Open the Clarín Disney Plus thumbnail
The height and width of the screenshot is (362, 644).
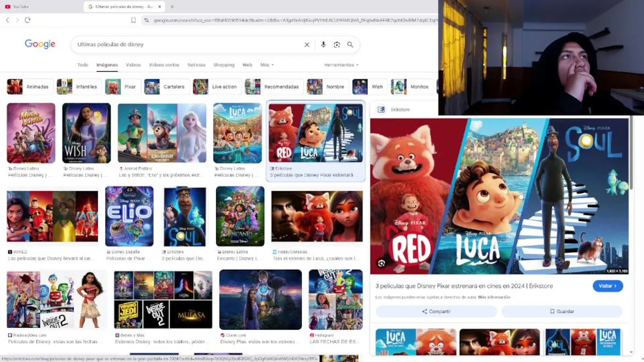[x=261, y=300]
